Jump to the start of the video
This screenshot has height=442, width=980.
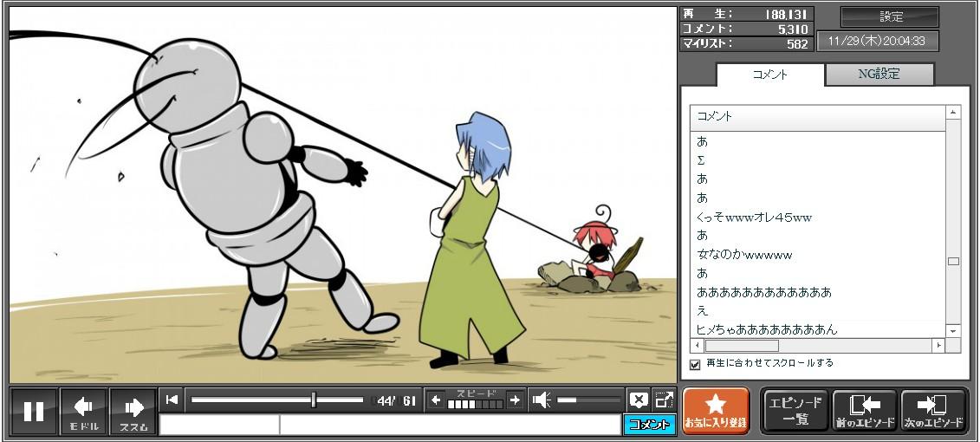coord(172,400)
